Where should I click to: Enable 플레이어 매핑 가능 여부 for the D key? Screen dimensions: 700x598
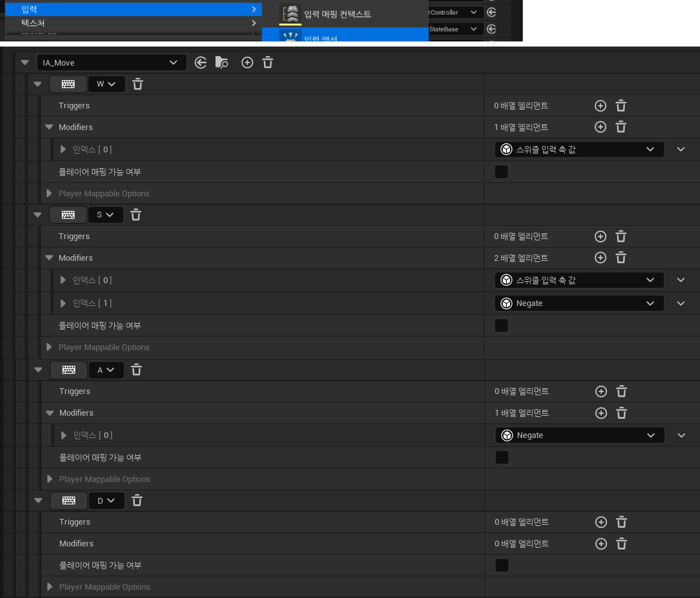coord(501,565)
